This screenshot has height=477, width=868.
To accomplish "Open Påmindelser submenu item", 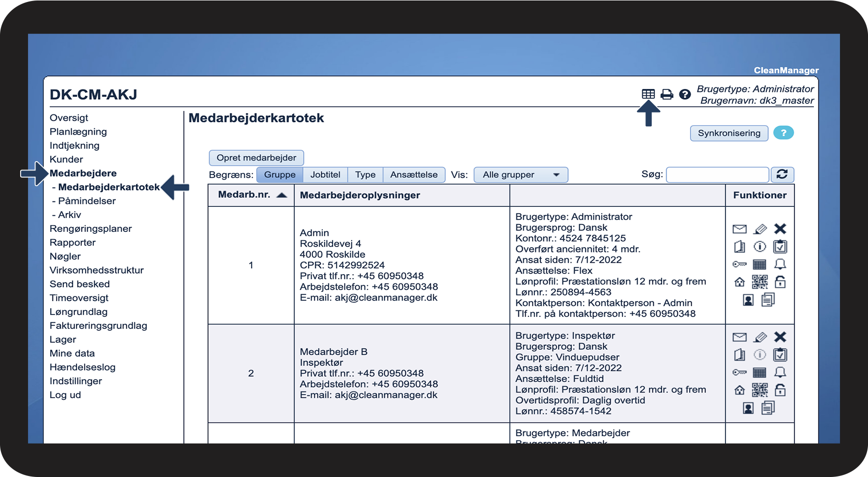I will point(87,201).
